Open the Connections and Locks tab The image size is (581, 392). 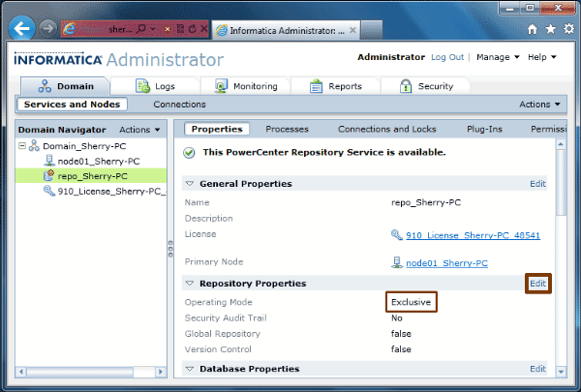386,130
